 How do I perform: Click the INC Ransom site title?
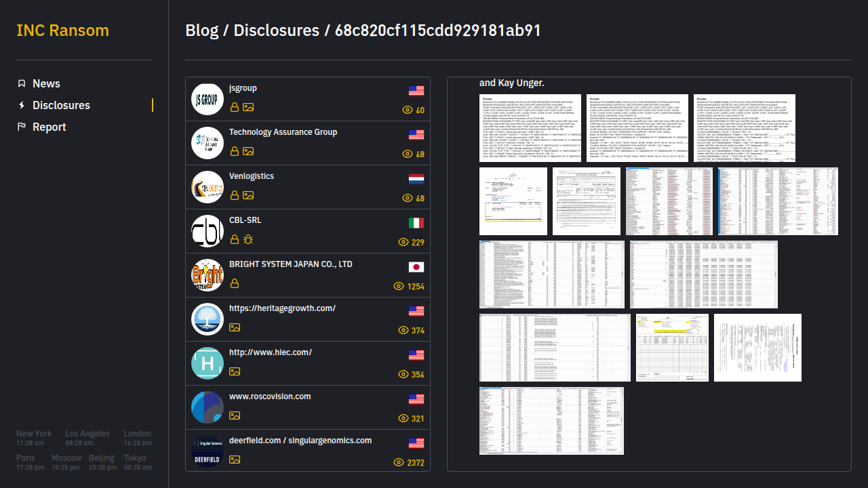coord(62,30)
